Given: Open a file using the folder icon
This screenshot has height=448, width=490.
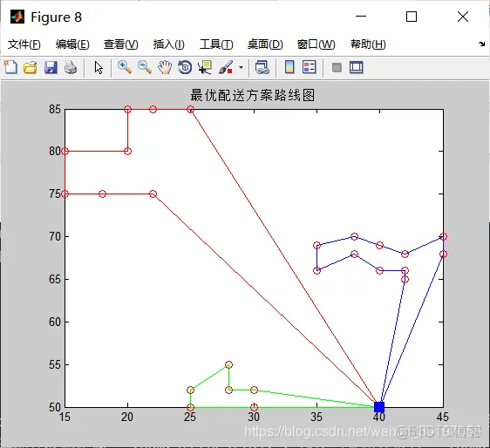Looking at the screenshot, I should click(31, 67).
